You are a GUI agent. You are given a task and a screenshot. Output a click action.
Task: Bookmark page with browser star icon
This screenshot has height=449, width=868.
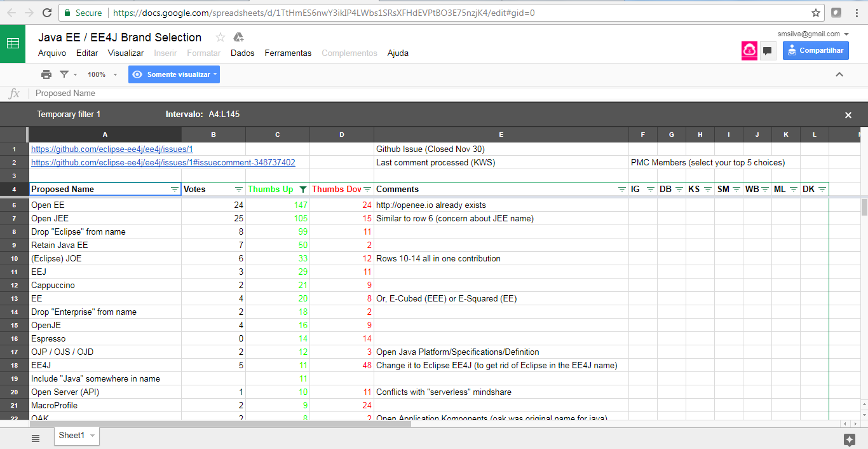tap(816, 13)
